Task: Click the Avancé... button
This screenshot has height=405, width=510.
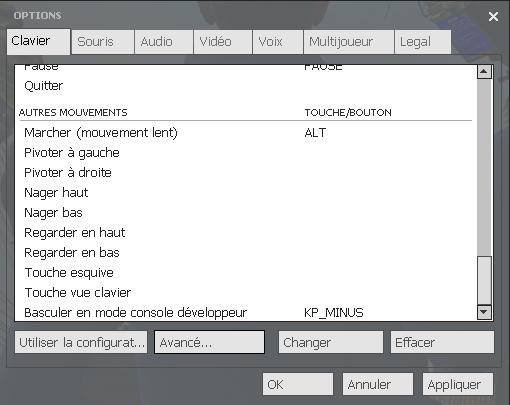Action: click(x=209, y=342)
